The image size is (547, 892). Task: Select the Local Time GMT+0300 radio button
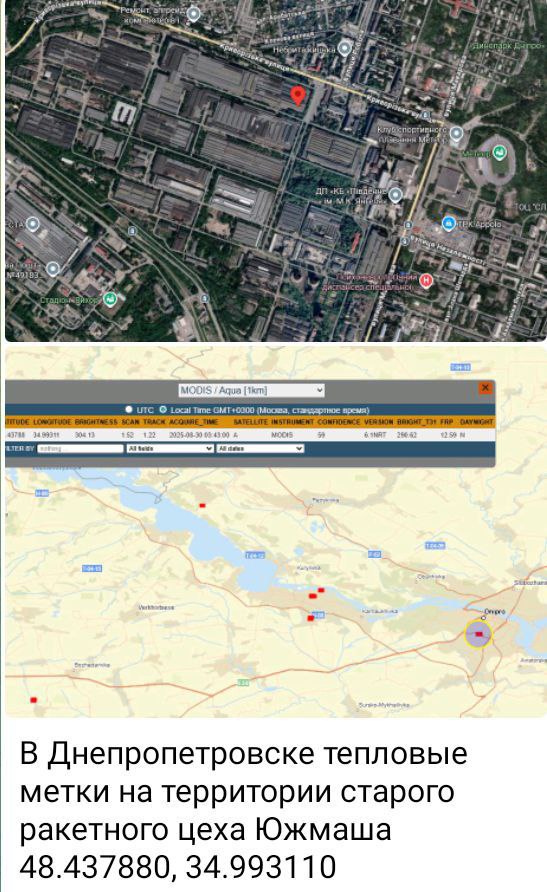[163, 410]
